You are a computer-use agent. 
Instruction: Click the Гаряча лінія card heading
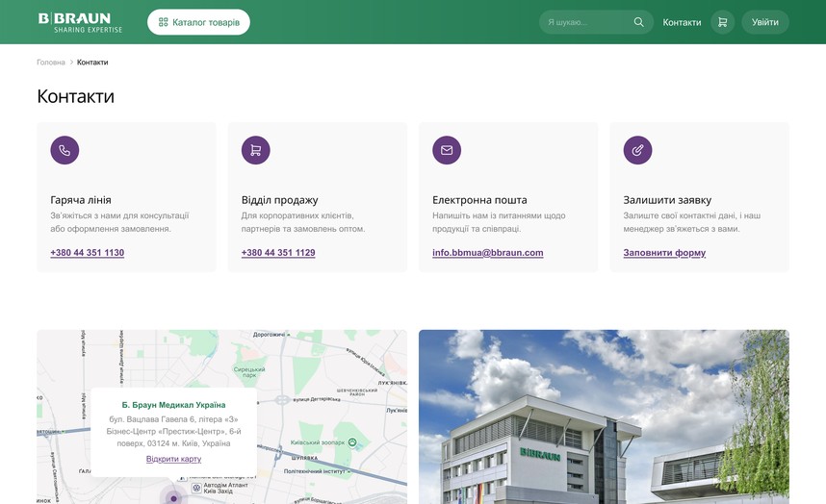81,200
